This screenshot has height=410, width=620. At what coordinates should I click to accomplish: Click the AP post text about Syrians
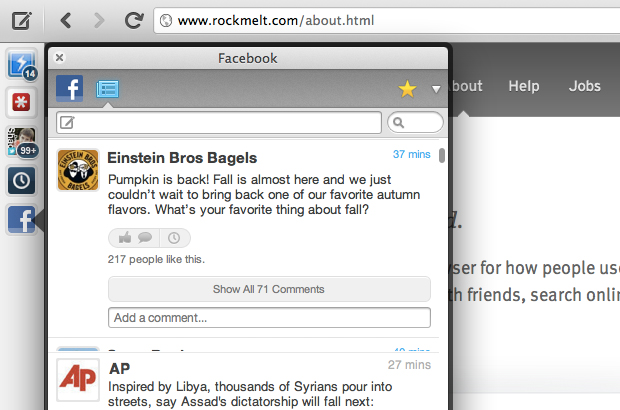(250, 394)
